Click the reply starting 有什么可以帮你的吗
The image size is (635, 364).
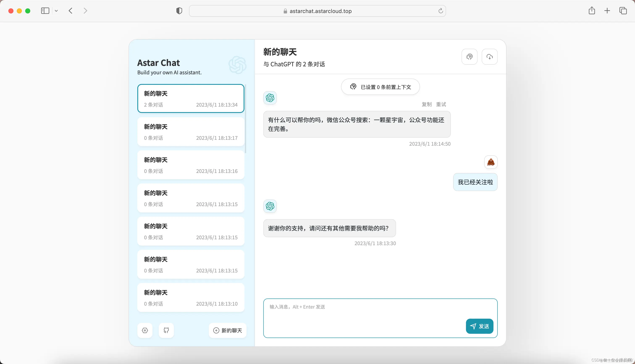click(357, 124)
